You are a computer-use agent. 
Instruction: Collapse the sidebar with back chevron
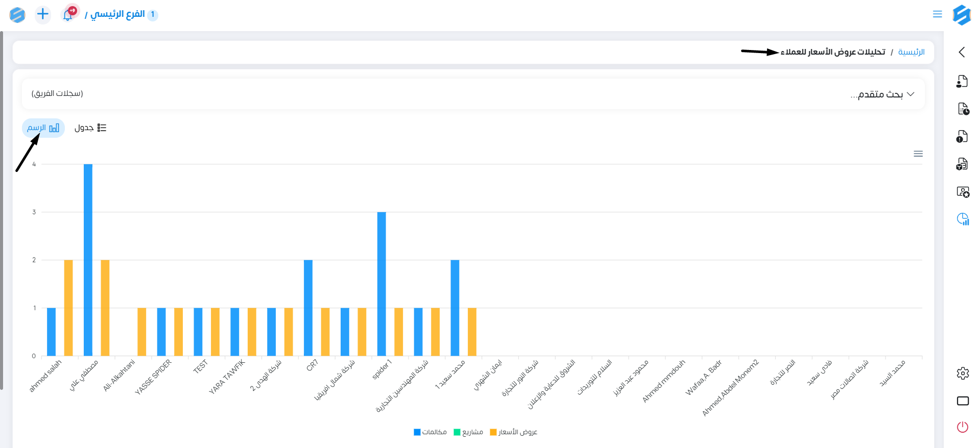pos(962,52)
